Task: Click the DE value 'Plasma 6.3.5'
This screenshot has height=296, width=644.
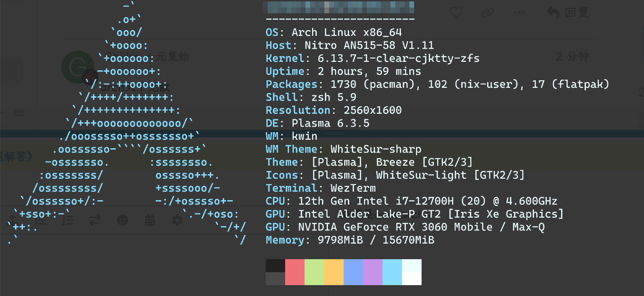Action: click(330, 124)
